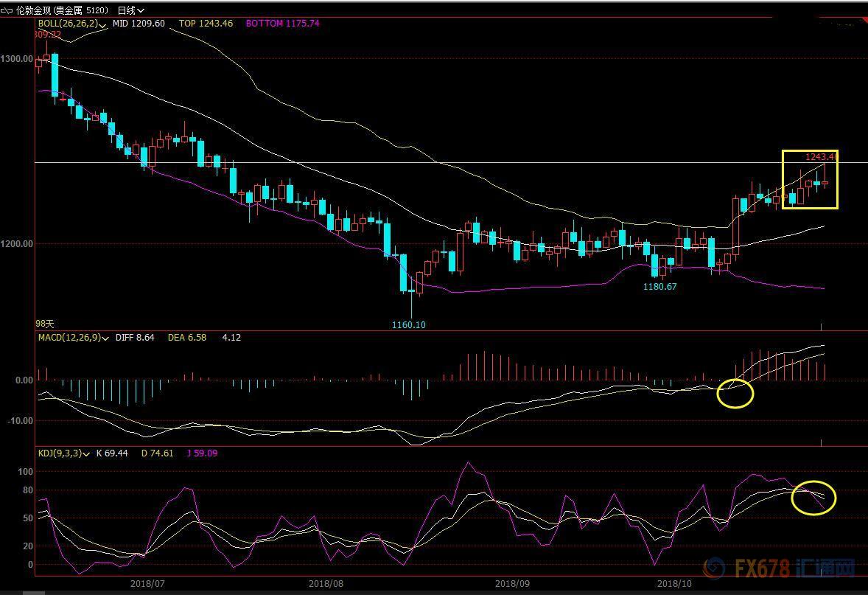Click the 98天 day count label
The height and width of the screenshot is (595, 868).
[x=45, y=324]
